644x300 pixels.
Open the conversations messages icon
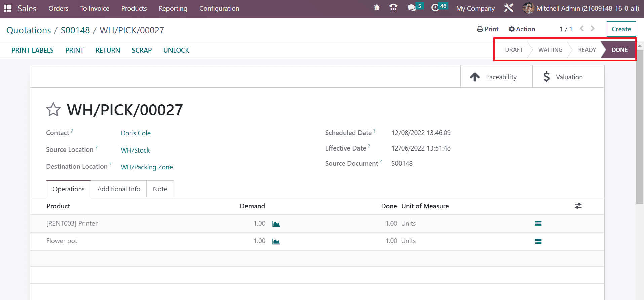(x=412, y=8)
